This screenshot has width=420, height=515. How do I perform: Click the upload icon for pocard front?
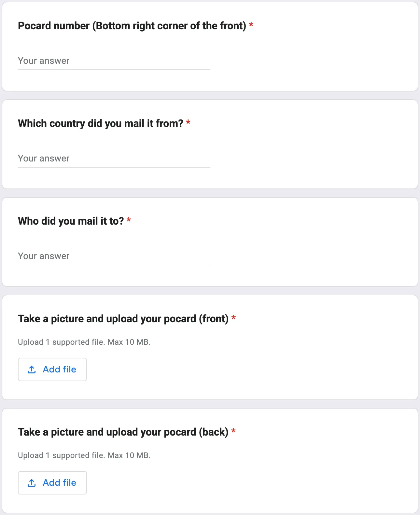[x=32, y=369]
